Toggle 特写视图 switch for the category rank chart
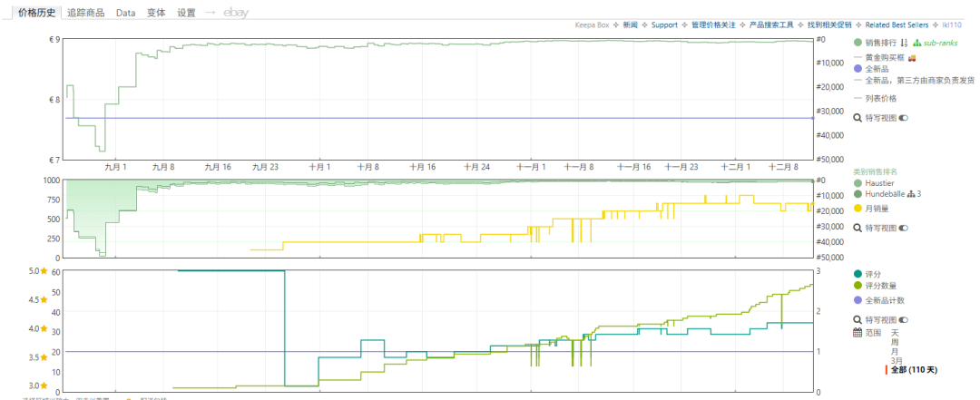This screenshot has height=400, width=980. (904, 229)
